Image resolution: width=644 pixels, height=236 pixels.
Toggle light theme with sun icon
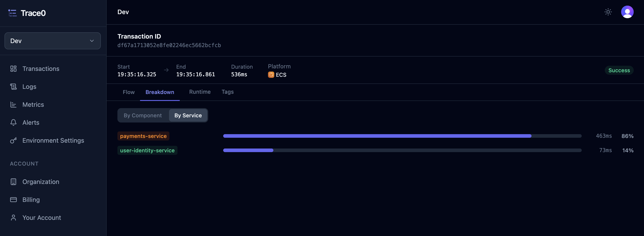(608, 12)
